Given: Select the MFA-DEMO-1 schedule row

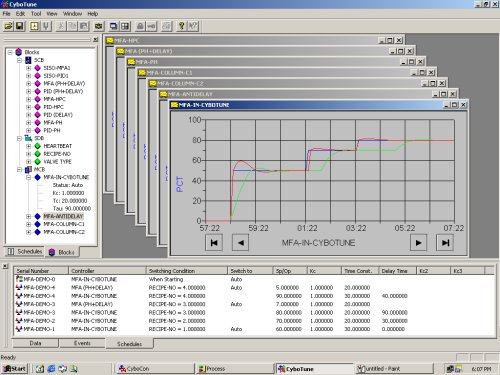Looking at the screenshot, I should click(253, 329).
